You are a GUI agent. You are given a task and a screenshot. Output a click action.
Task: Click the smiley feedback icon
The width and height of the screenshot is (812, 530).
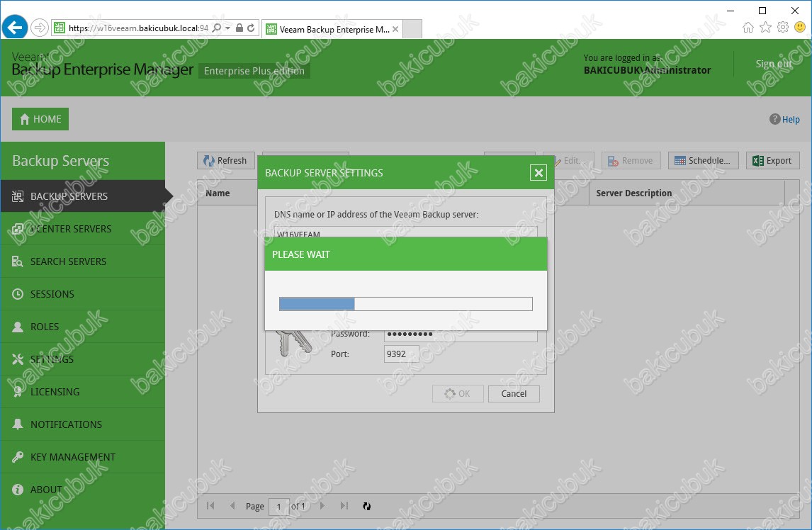coord(800,28)
